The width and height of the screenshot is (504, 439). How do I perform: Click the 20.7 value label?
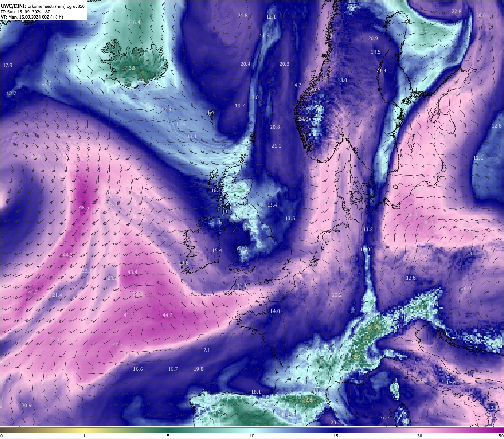335,422
